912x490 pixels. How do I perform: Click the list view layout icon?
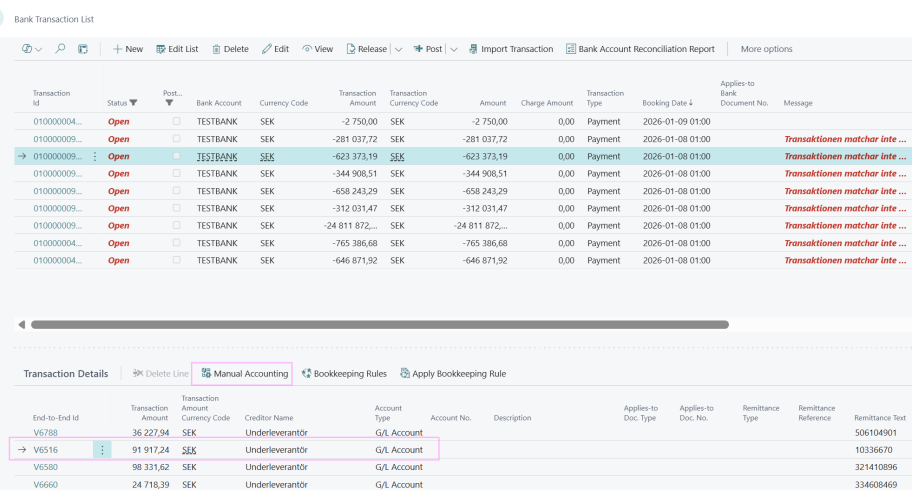[83, 49]
